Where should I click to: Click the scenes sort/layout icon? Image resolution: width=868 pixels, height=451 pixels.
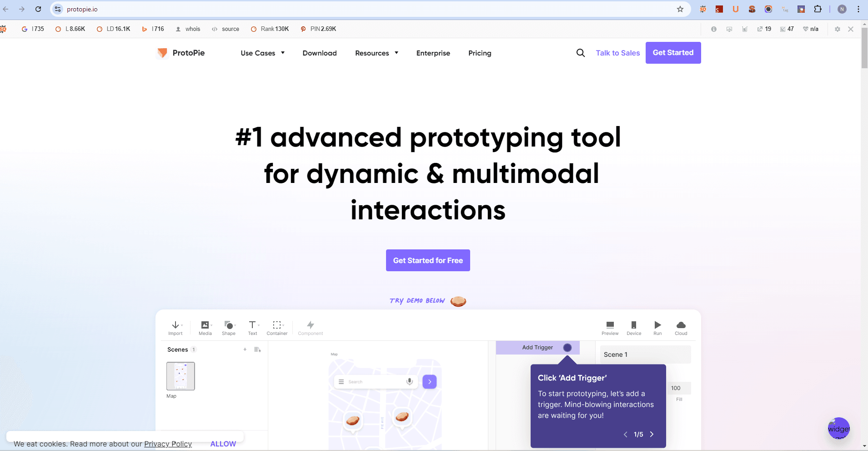coord(258,350)
